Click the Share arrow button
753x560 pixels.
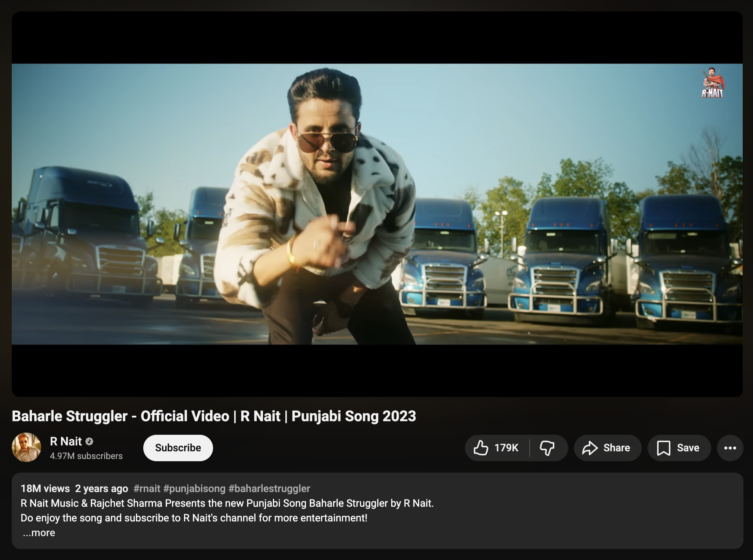coord(608,448)
